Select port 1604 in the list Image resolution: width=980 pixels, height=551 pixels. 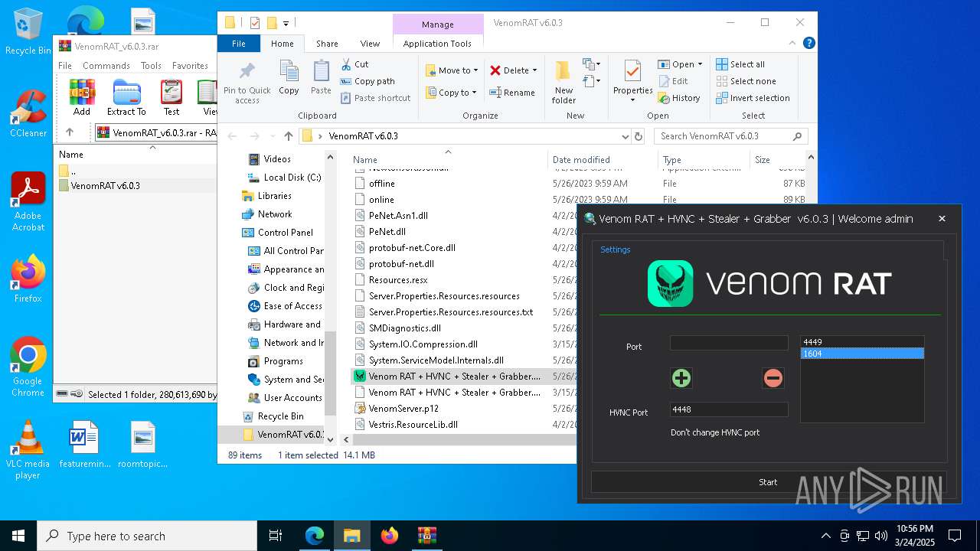[862, 354]
